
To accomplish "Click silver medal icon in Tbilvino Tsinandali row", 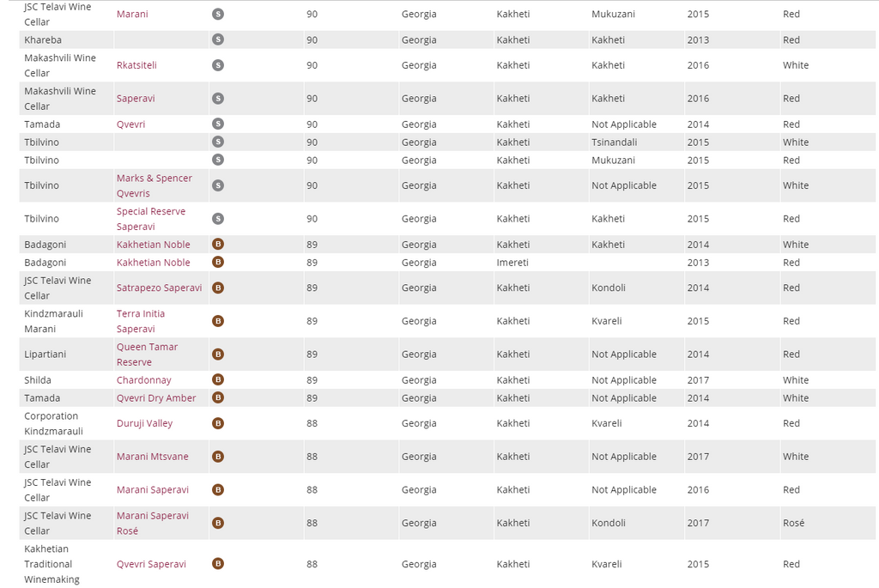I will pos(218,142).
